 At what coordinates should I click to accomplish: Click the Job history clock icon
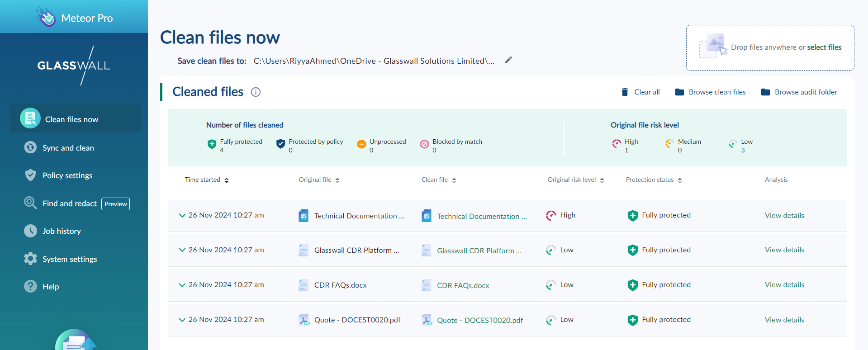[30, 231]
